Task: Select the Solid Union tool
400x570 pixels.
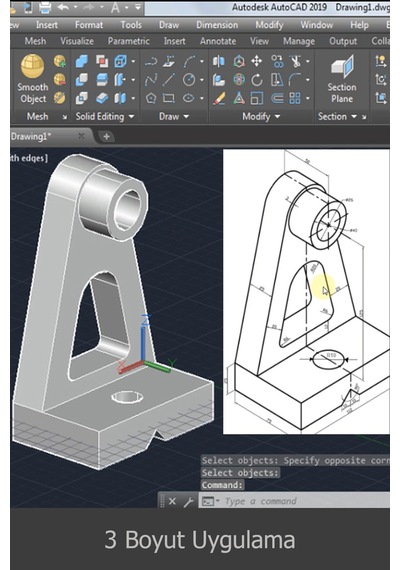Action: pyautogui.click(x=82, y=61)
